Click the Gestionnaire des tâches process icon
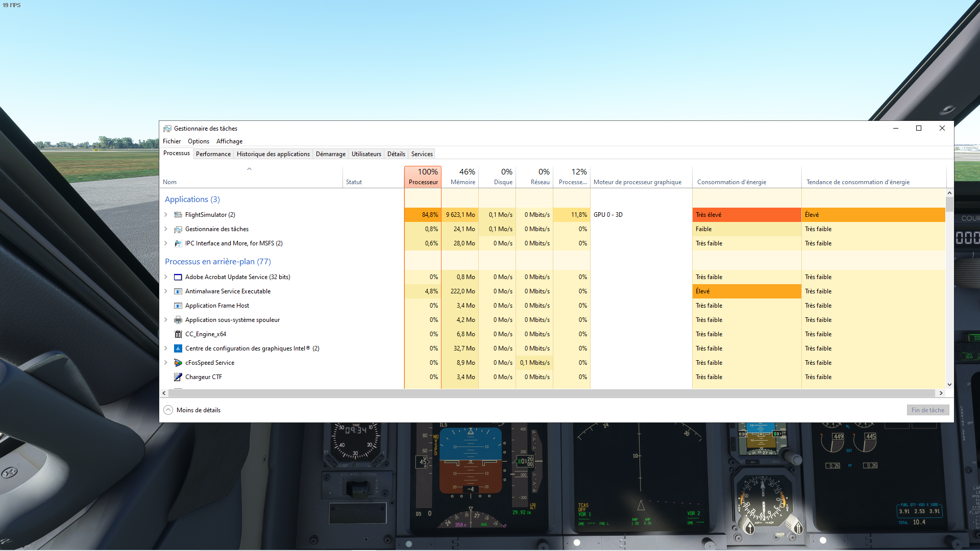 pyautogui.click(x=178, y=229)
